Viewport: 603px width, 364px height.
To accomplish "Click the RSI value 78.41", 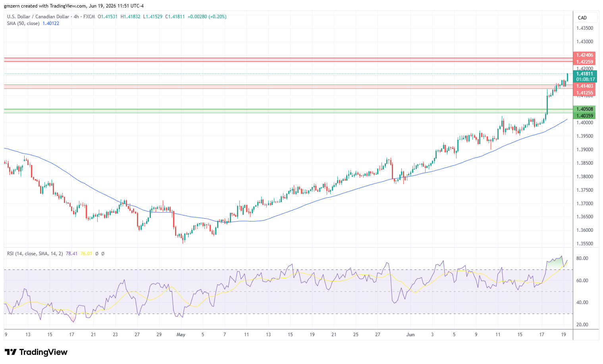I will pos(72,254).
